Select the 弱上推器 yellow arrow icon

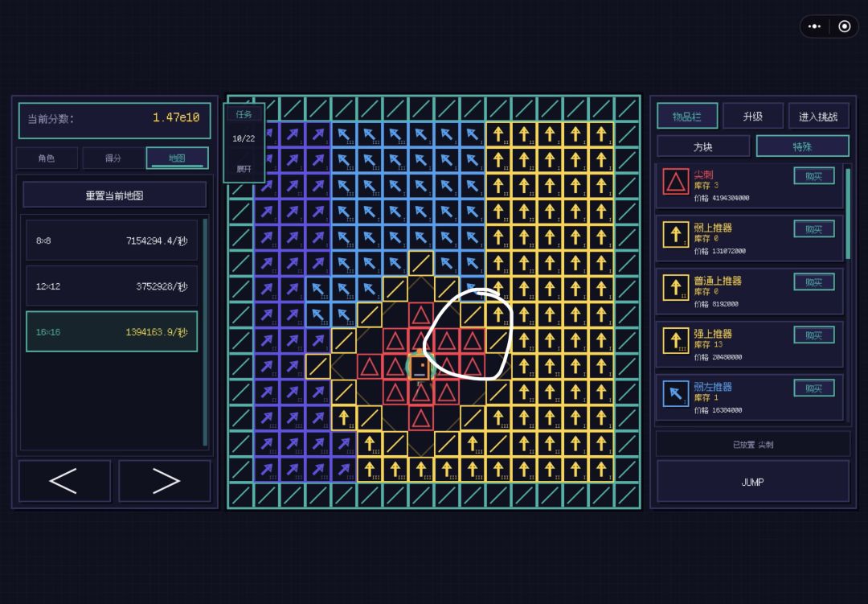click(675, 234)
